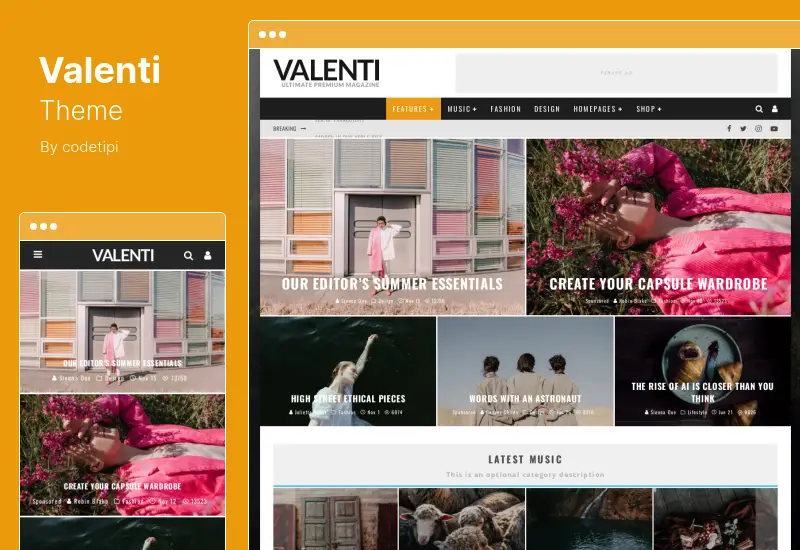Open the Facebook icon in breaking bar
The width and height of the screenshot is (800, 550).
coord(729,129)
